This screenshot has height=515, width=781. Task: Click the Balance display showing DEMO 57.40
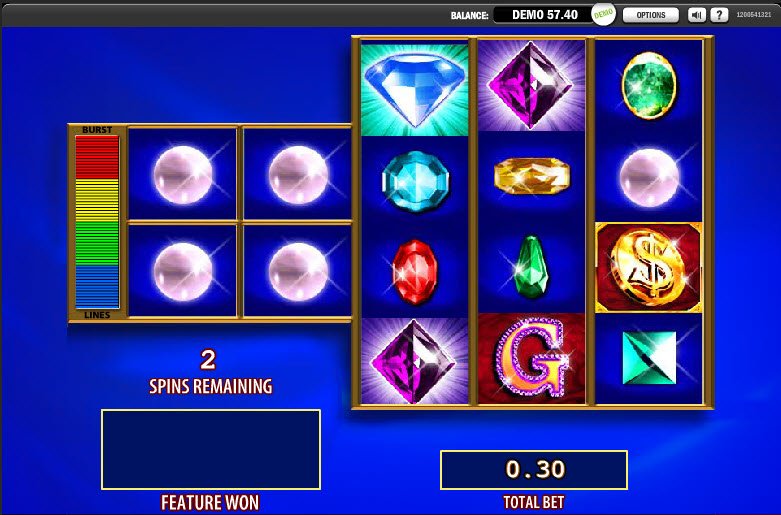[544, 15]
